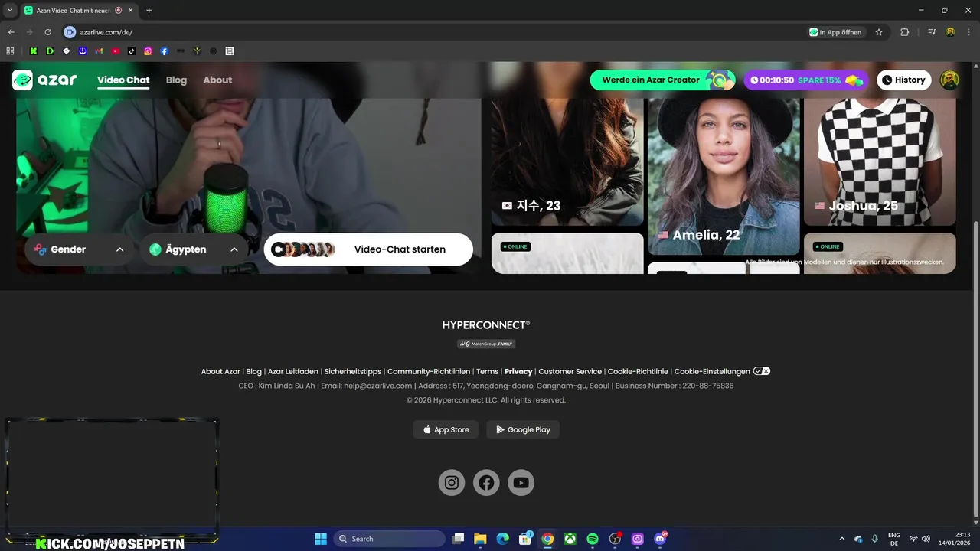
Task: Click Werde ein Azar Creator banner
Action: tap(662, 80)
